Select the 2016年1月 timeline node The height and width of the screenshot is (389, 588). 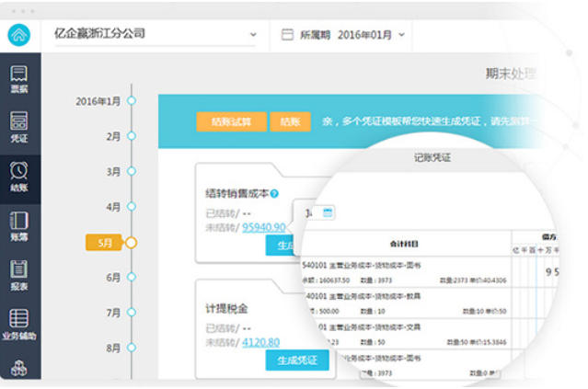coord(132,101)
